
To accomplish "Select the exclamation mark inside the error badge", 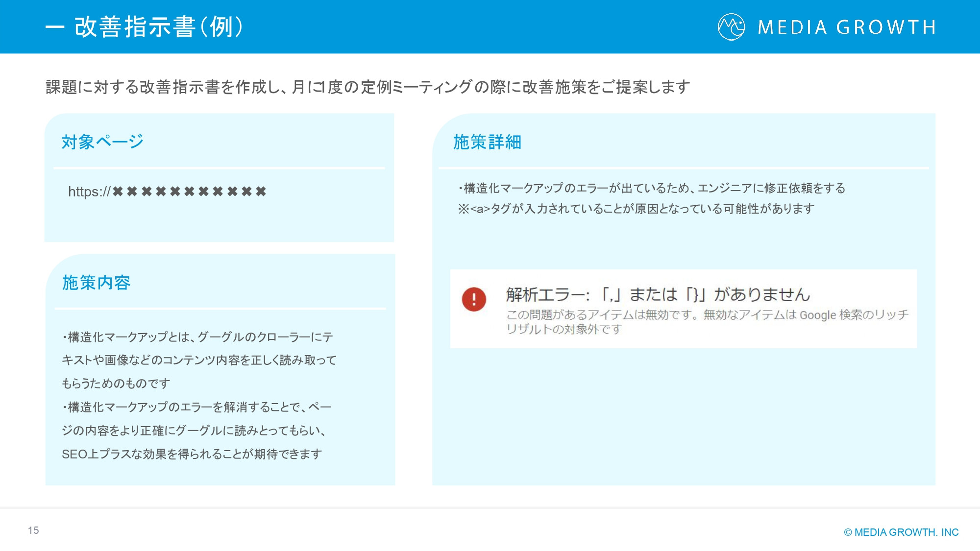I will (x=473, y=300).
